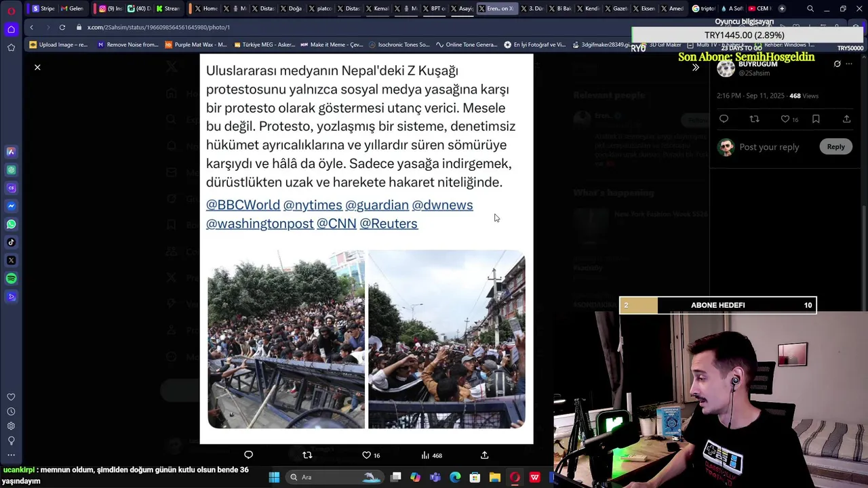Open the left protest crowd photo

[x=285, y=339]
